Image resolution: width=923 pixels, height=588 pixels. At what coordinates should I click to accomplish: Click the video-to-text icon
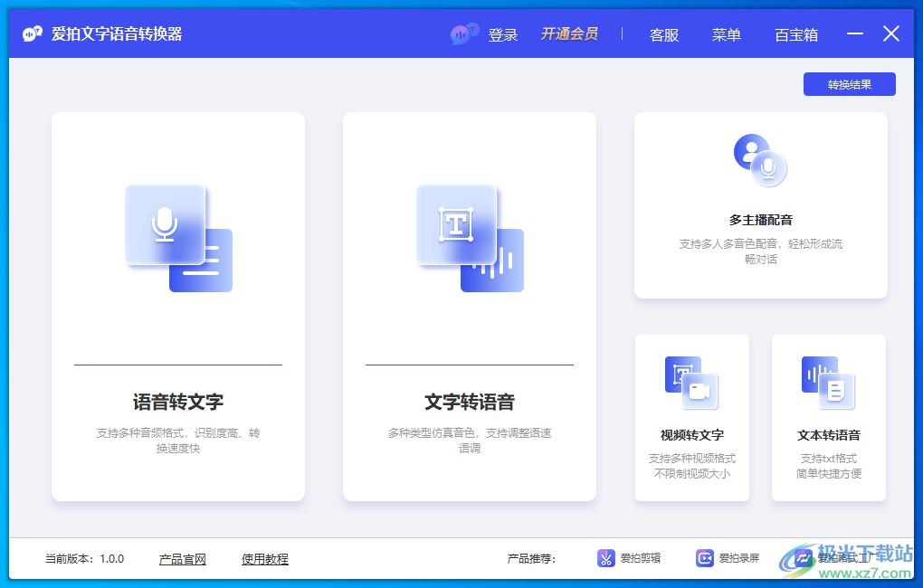[691, 383]
